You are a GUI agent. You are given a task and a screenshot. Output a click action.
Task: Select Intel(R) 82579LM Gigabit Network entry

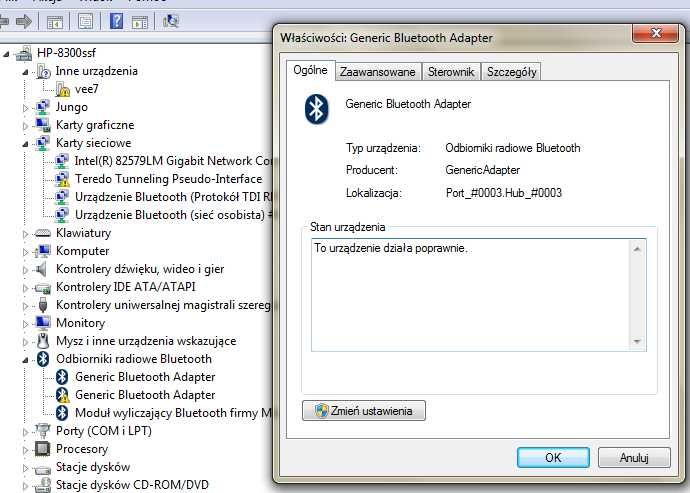click(x=173, y=161)
